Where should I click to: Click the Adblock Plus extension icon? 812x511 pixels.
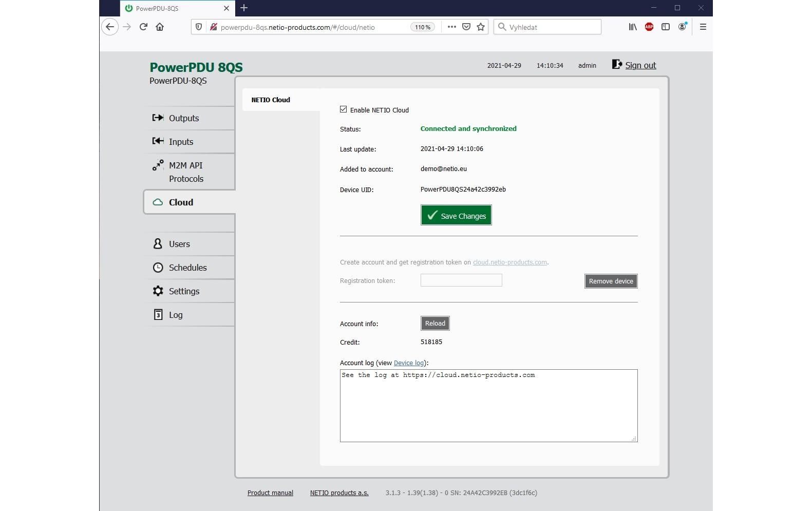[x=649, y=27]
